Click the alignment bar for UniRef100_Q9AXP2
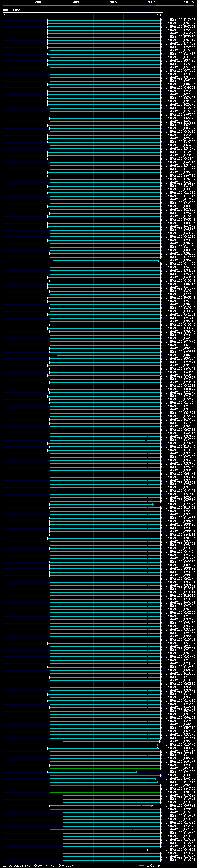This screenshot has height=868, width=197. point(106,260)
